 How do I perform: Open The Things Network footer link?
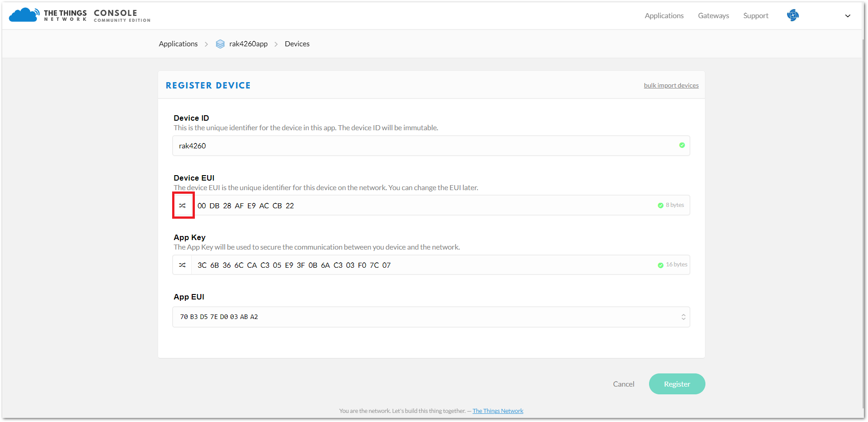pyautogui.click(x=498, y=411)
